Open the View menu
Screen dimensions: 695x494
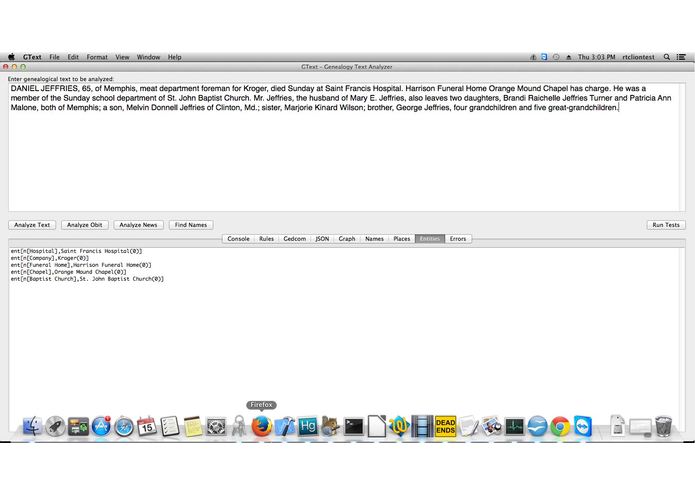click(x=122, y=57)
